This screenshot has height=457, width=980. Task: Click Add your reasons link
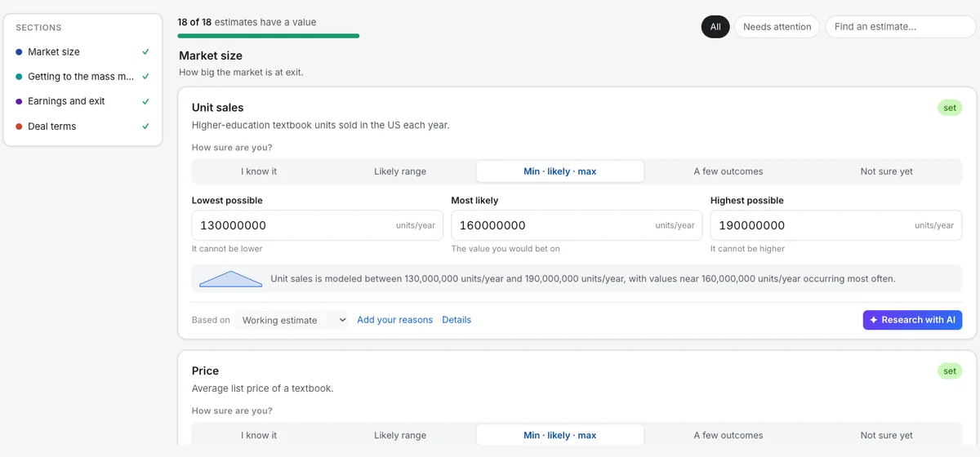pyautogui.click(x=395, y=320)
